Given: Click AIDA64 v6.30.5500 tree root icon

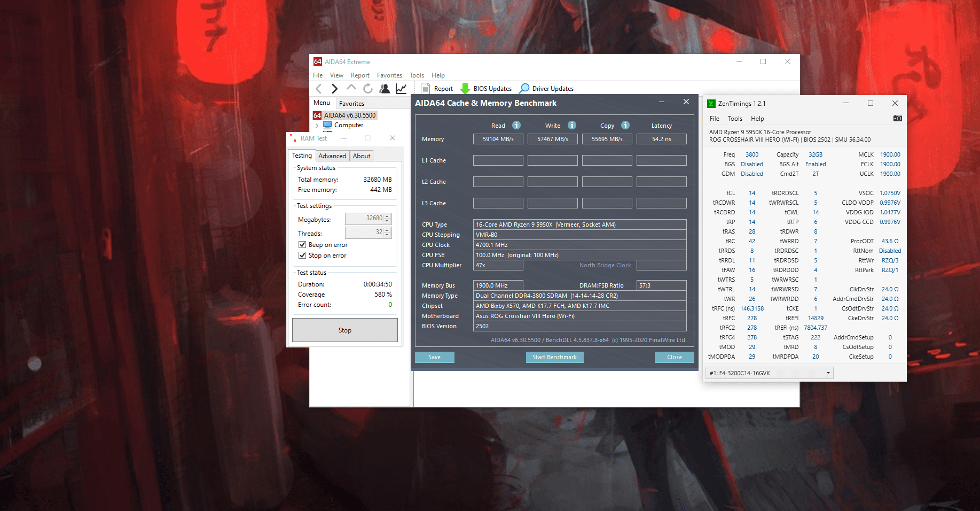Looking at the screenshot, I should [317, 115].
